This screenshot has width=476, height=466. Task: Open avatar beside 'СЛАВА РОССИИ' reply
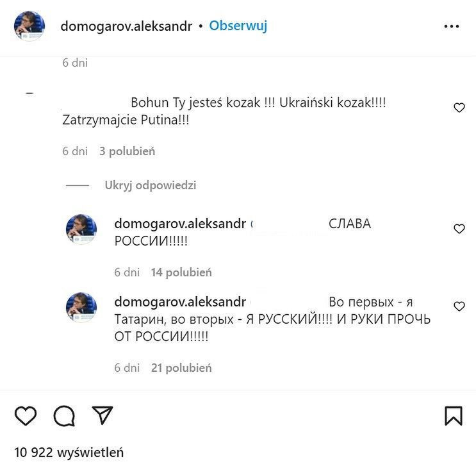(81, 229)
